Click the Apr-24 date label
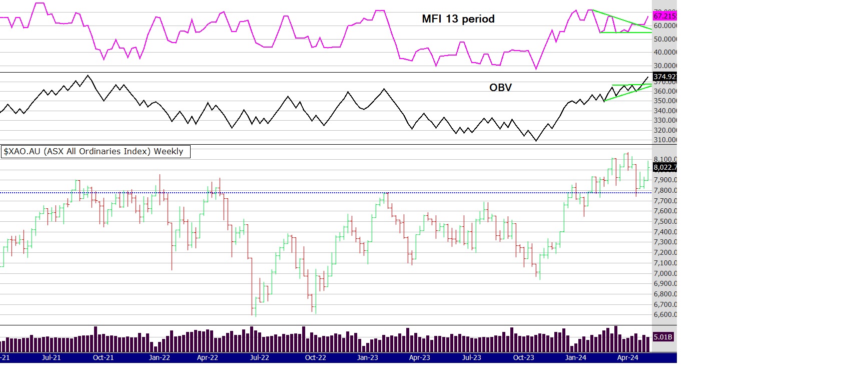 (x=628, y=357)
